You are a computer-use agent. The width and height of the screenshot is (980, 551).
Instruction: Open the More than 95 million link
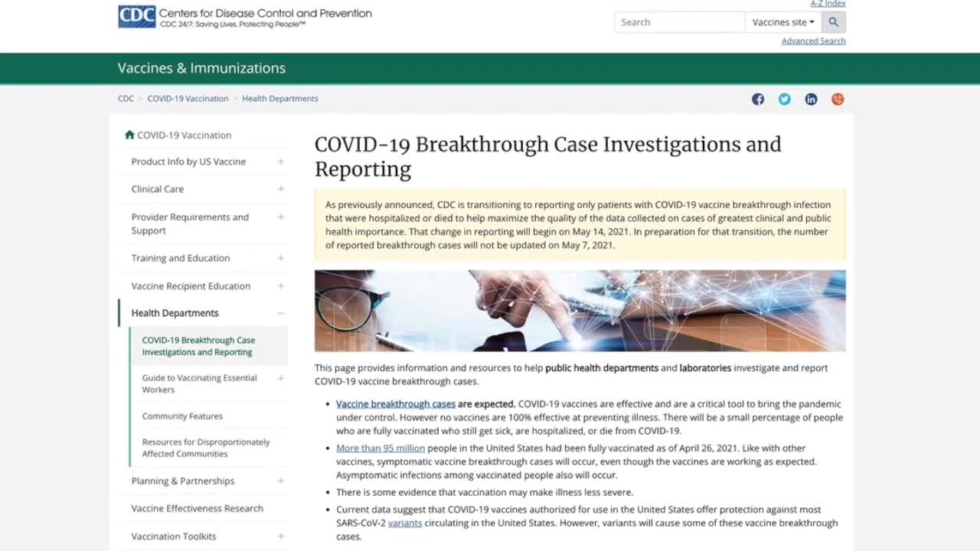pos(380,448)
